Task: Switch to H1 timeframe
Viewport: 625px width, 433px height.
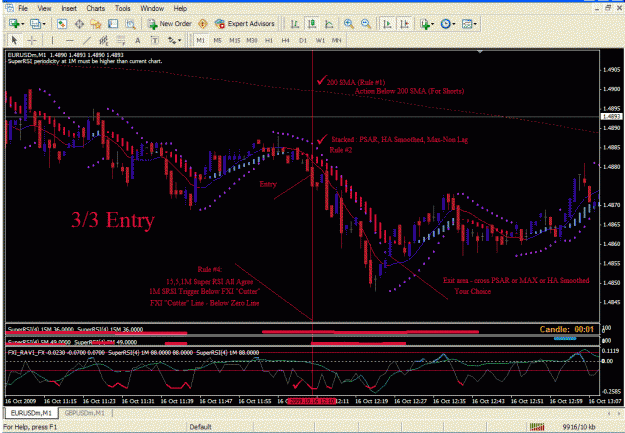Action: (269, 40)
